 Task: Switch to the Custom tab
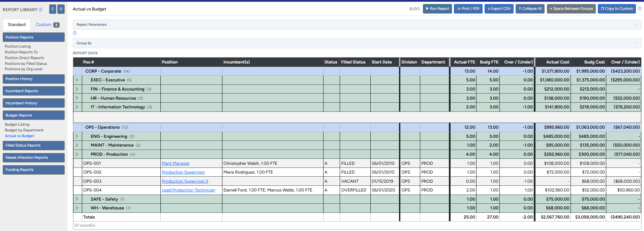point(48,25)
